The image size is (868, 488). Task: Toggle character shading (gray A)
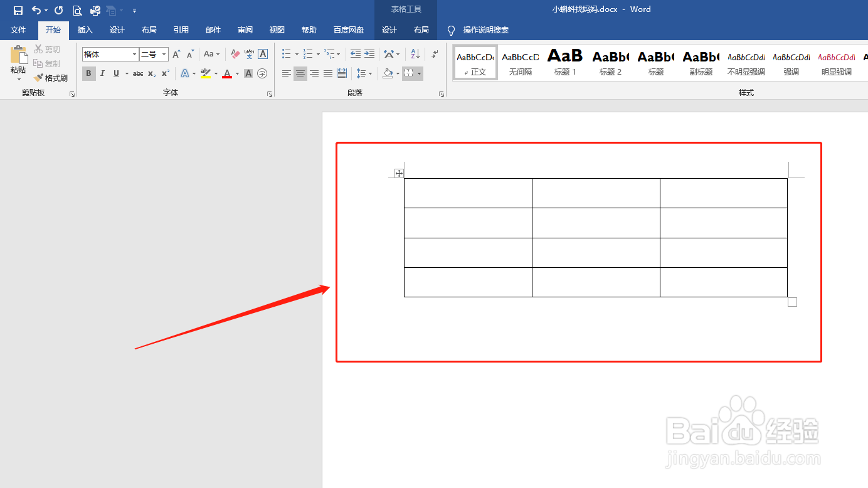point(248,73)
